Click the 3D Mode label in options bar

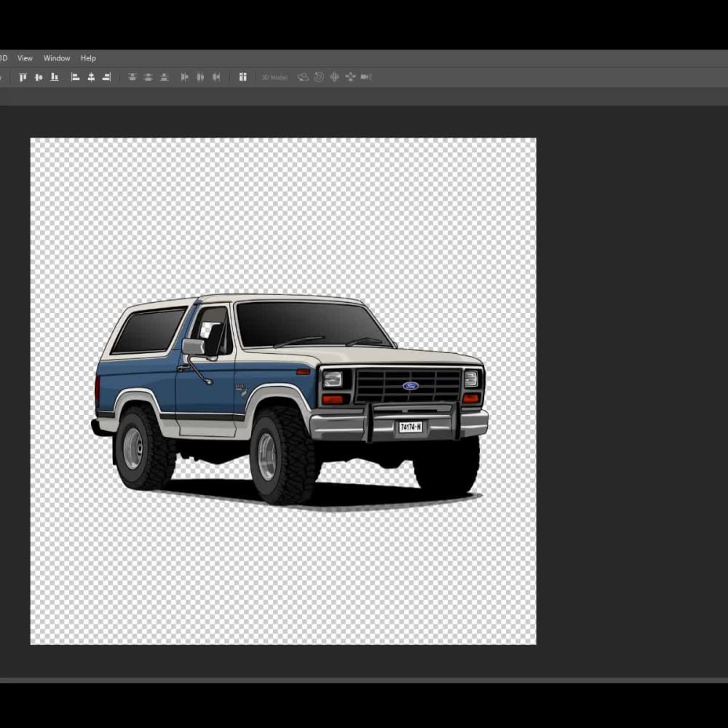[274, 78]
